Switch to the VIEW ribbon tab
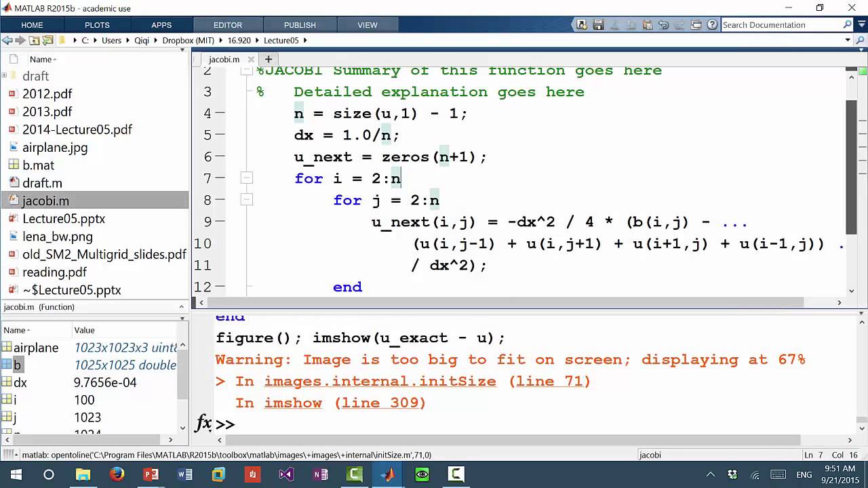Viewport: 868px width, 488px height. pos(368,25)
